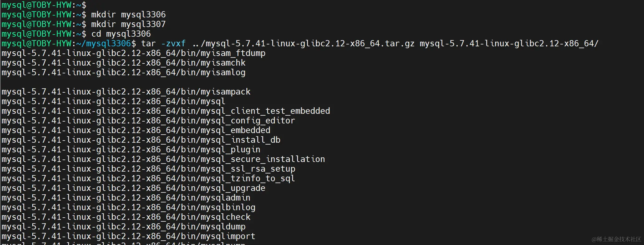Click the bin/myisampack output line
Screen dimensions: 644x245
point(126,92)
